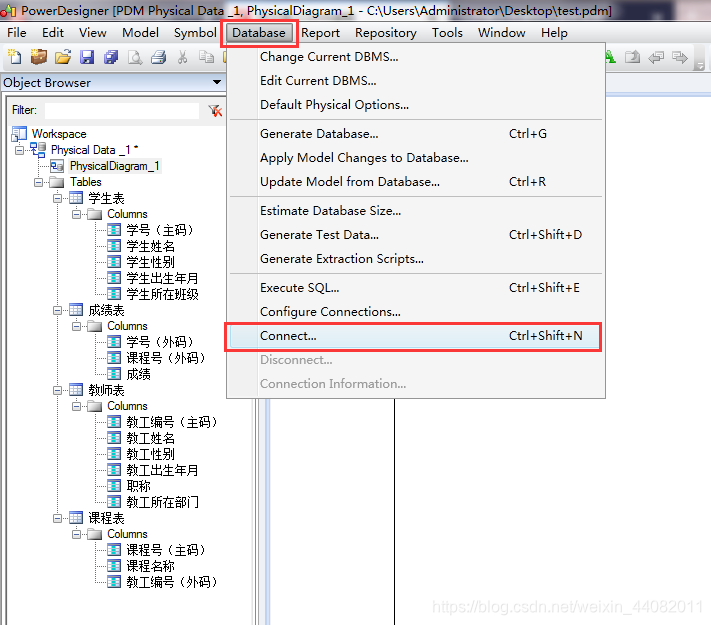Open the Edit menu
The width and height of the screenshot is (711, 625).
click(53, 33)
